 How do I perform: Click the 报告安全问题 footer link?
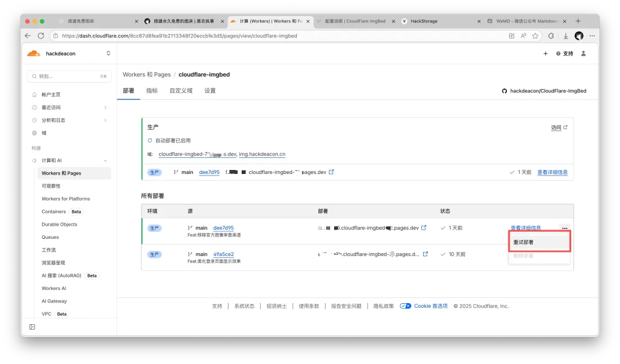[346, 306]
